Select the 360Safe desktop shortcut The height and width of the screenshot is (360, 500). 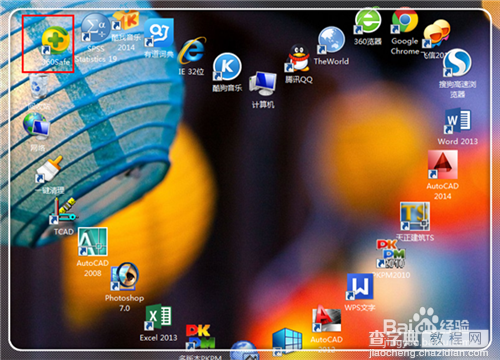click(56, 41)
